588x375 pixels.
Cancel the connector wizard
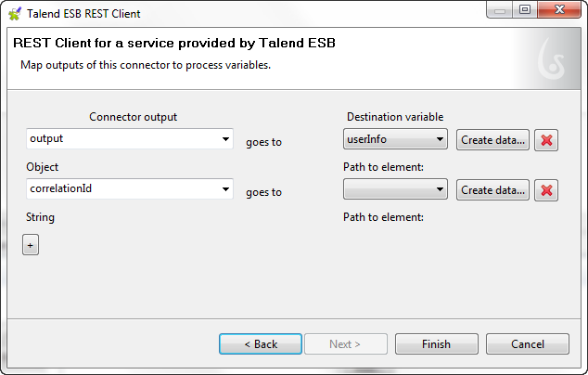pos(528,343)
